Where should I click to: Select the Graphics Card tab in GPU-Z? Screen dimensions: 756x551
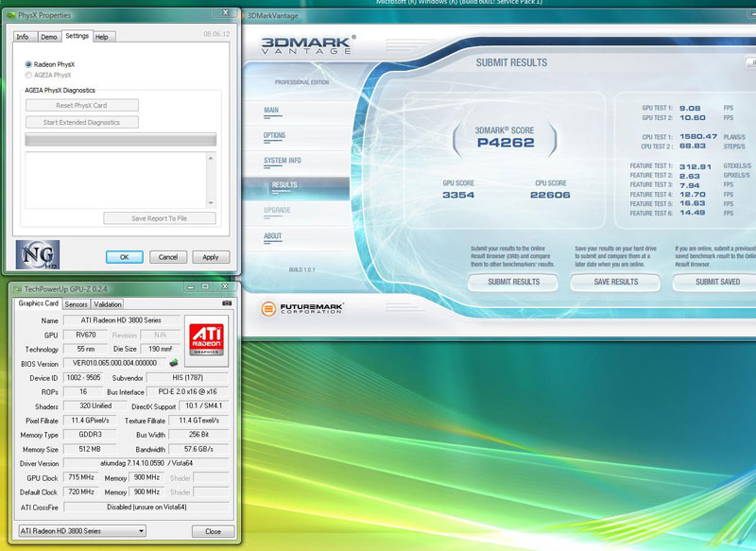tap(38, 303)
